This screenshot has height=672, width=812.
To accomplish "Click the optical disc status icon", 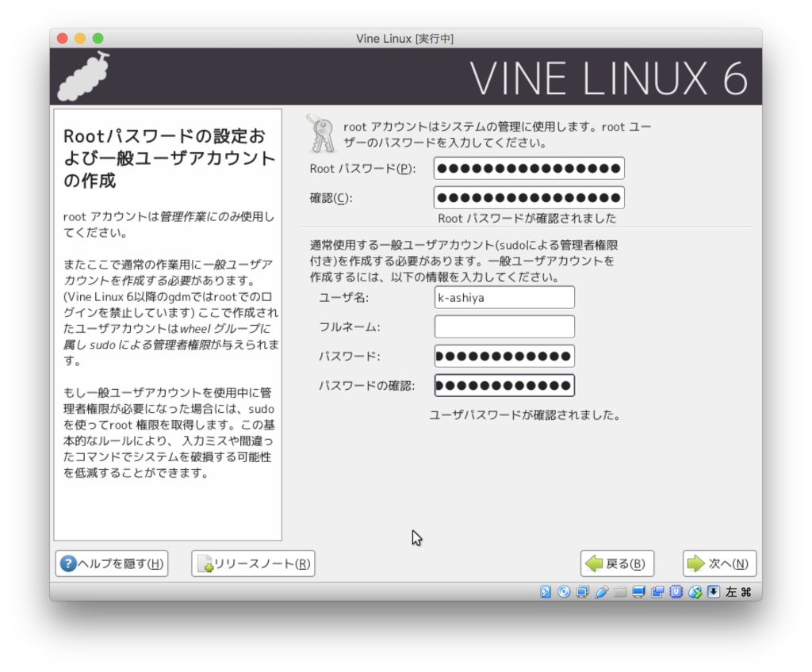I will [564, 592].
